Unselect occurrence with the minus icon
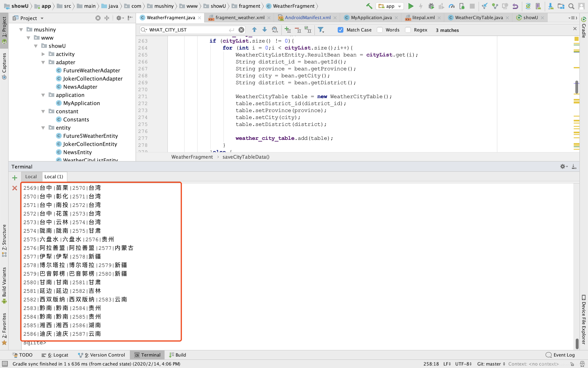 298,30
